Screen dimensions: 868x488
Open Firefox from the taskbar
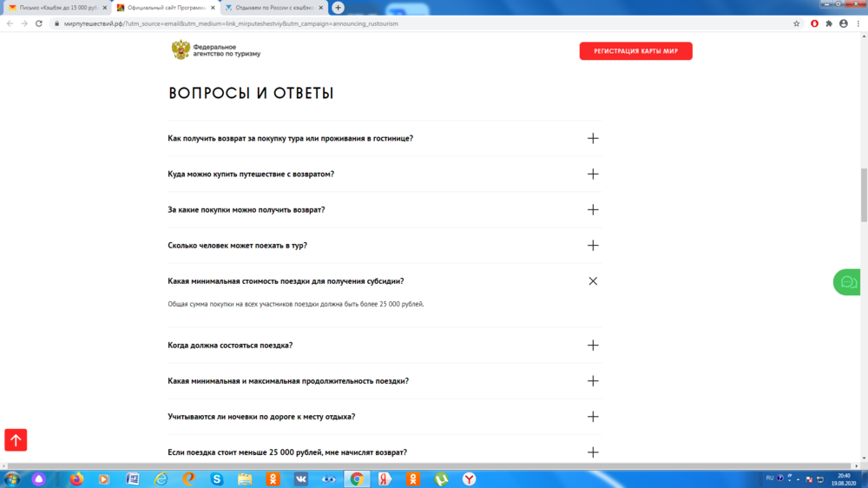[76, 478]
